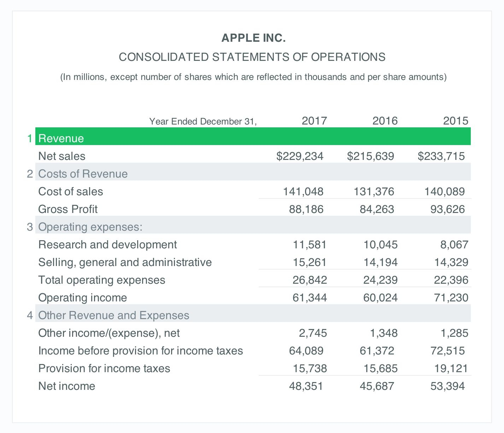
Task: Select the Revenue section header
Action: [x=61, y=138]
